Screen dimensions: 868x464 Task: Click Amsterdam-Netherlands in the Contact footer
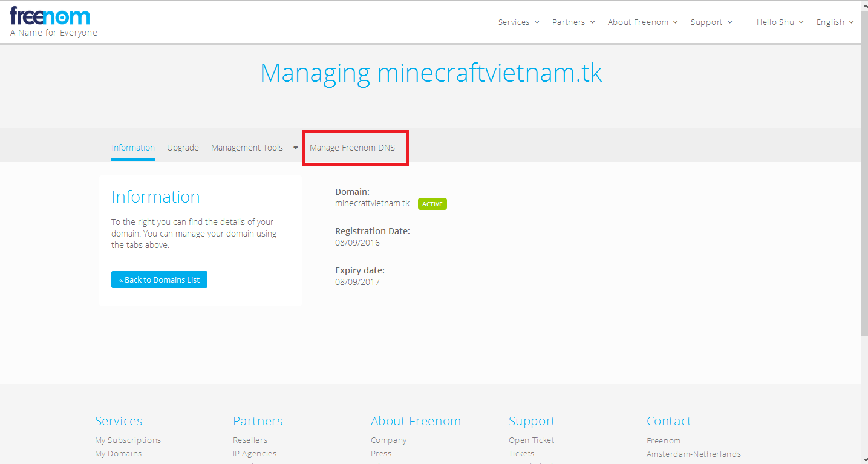694,454
